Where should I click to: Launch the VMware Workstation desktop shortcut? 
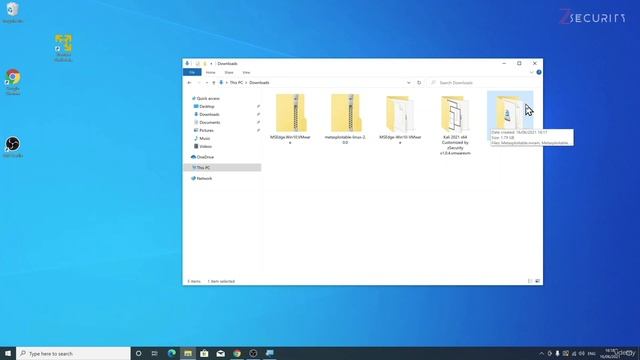click(x=63, y=48)
